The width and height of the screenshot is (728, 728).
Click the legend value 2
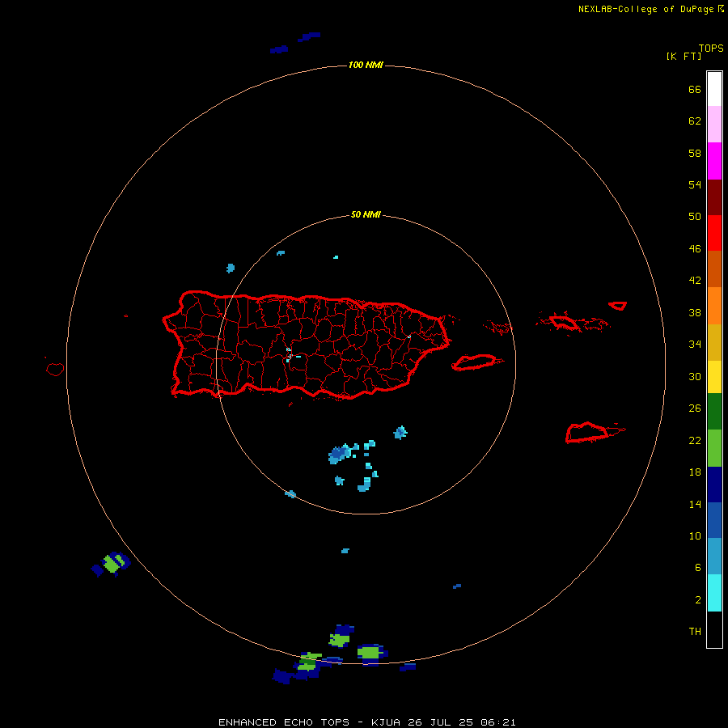[698, 599]
